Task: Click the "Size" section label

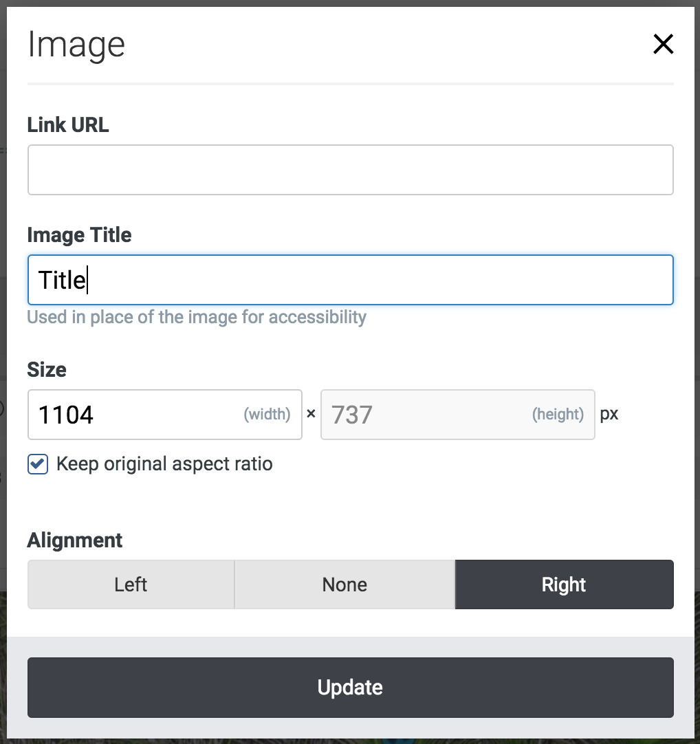Action: 47,370
